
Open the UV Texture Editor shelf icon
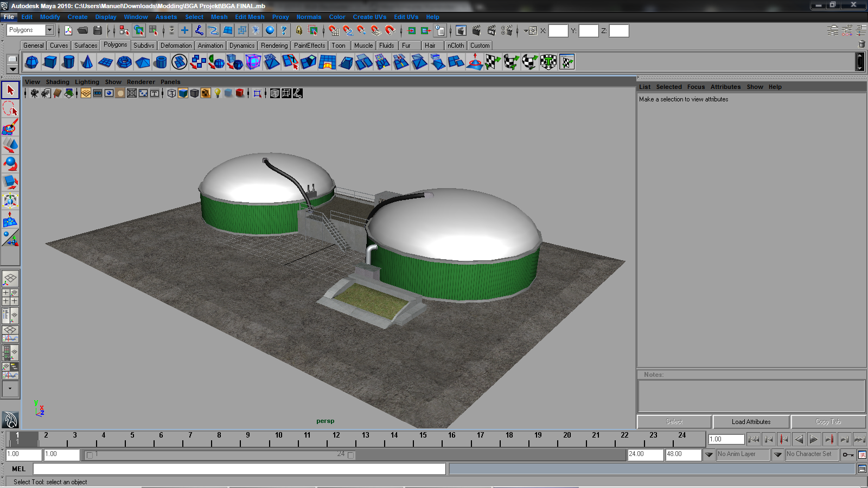click(x=567, y=62)
